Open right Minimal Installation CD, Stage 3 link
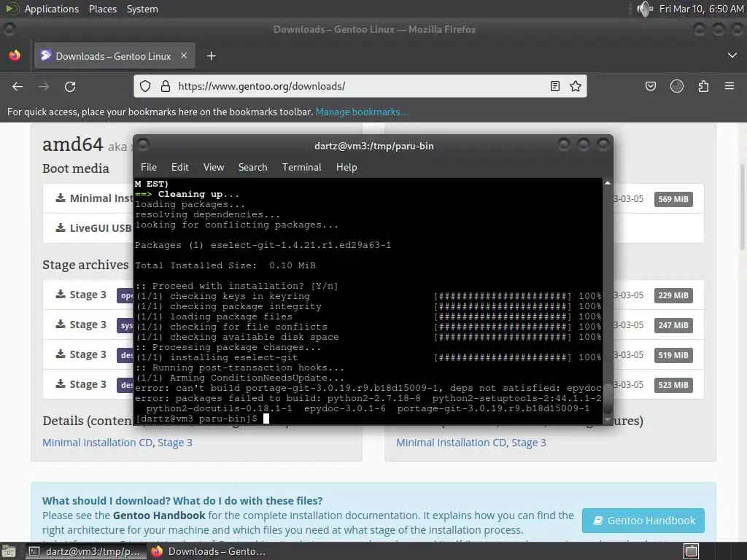 [x=471, y=443]
